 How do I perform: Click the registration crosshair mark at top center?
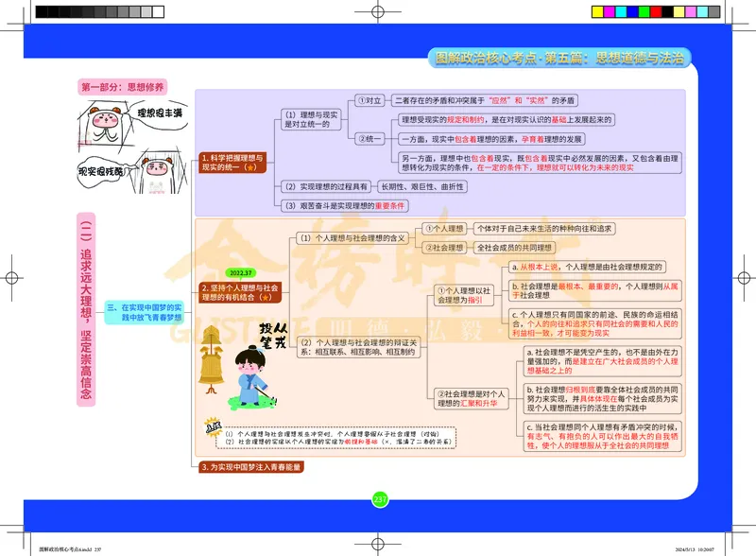click(x=378, y=11)
